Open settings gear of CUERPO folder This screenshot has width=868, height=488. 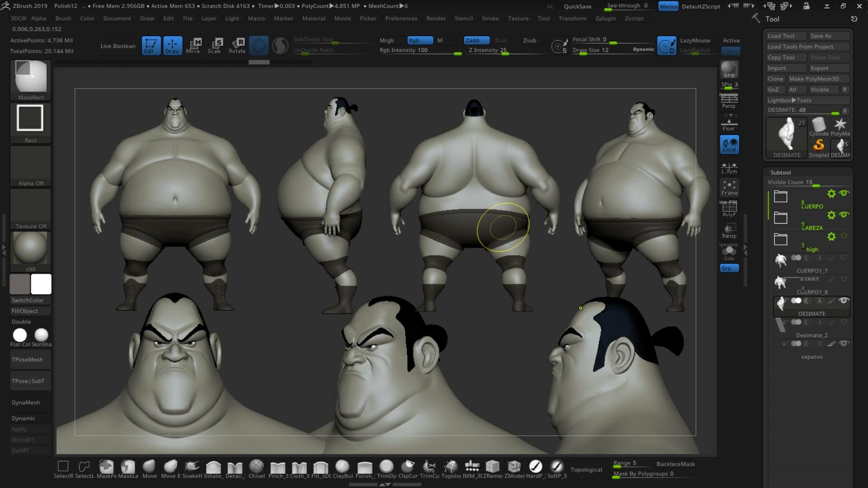[x=831, y=194]
